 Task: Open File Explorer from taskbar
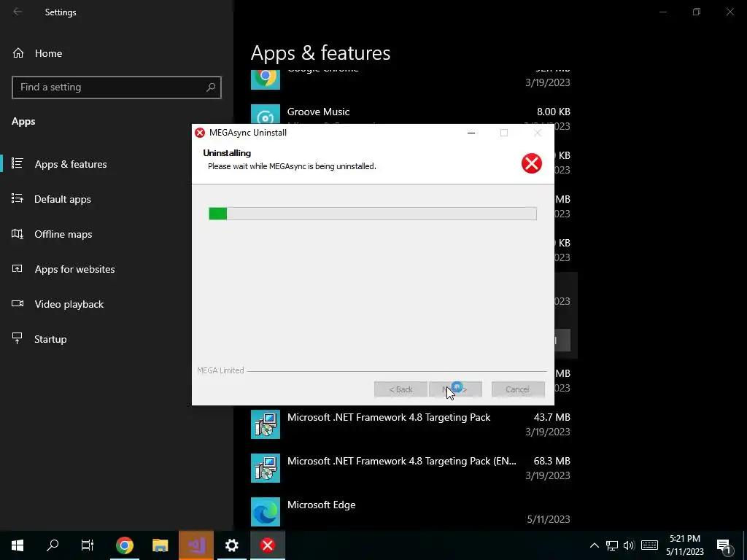(160, 545)
